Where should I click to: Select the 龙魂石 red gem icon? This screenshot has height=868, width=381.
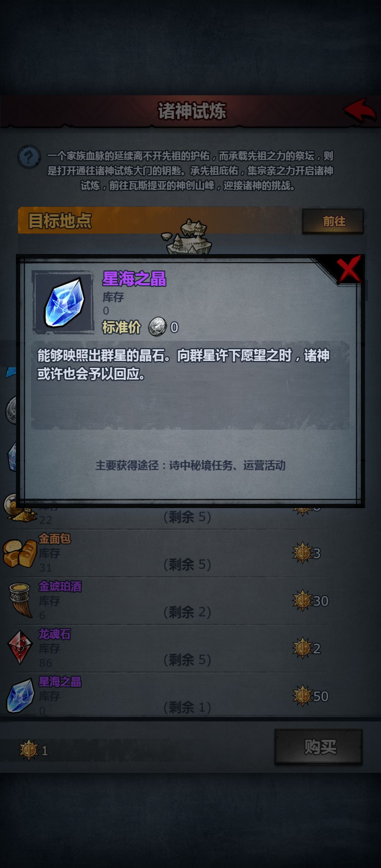point(20,647)
